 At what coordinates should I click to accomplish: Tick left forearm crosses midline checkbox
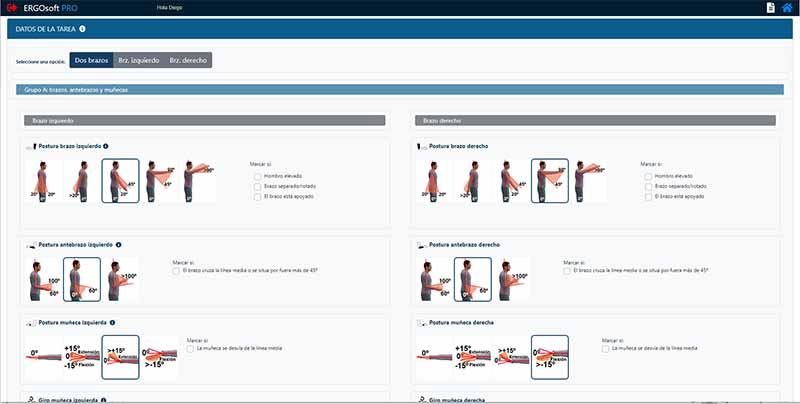tap(176, 271)
